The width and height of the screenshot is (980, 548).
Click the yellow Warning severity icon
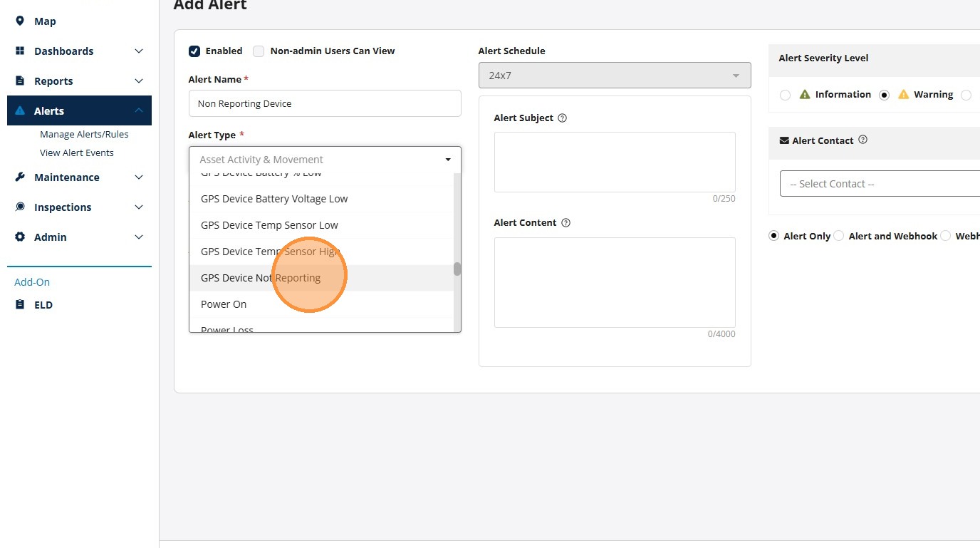coord(903,94)
